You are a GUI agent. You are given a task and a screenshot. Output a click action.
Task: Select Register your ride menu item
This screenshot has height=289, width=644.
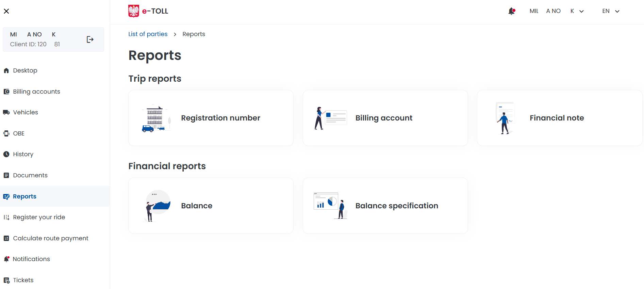click(39, 217)
